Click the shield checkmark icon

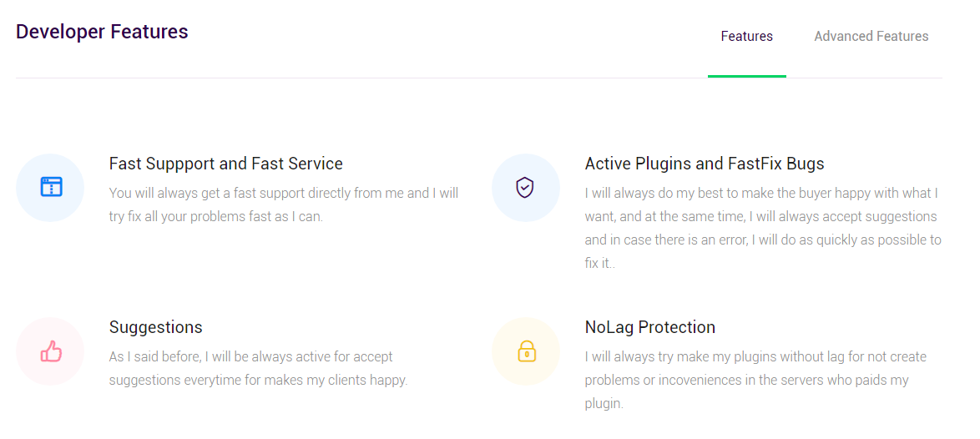pyautogui.click(x=525, y=187)
